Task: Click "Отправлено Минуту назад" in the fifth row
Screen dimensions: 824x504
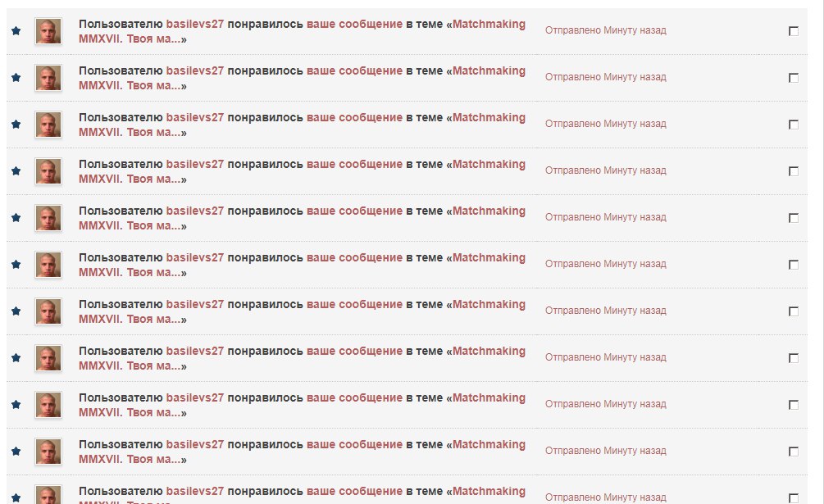Action: tap(605, 217)
